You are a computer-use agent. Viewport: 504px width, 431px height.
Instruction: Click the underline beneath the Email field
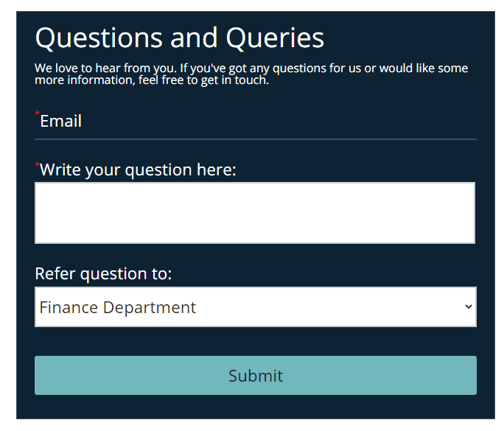(x=255, y=139)
